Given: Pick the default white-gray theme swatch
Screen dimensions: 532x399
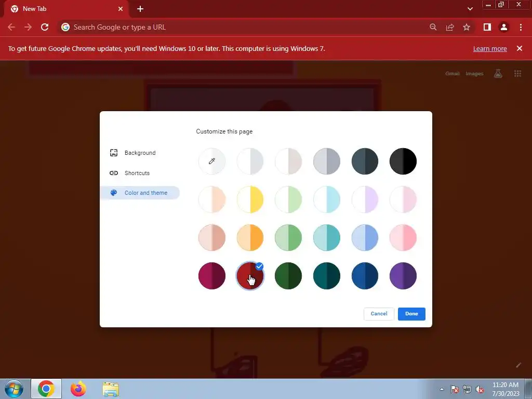Looking at the screenshot, I should (250, 161).
